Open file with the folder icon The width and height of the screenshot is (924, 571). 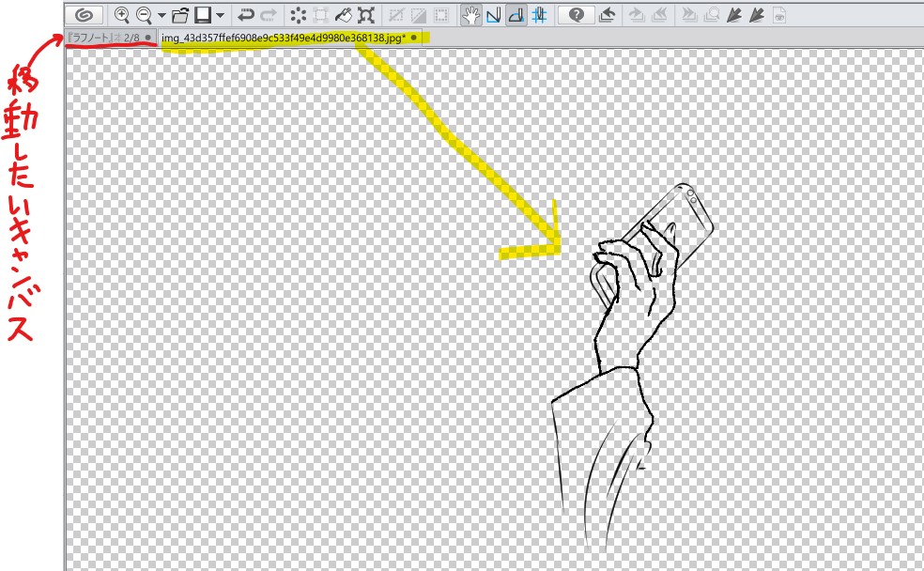click(x=180, y=15)
